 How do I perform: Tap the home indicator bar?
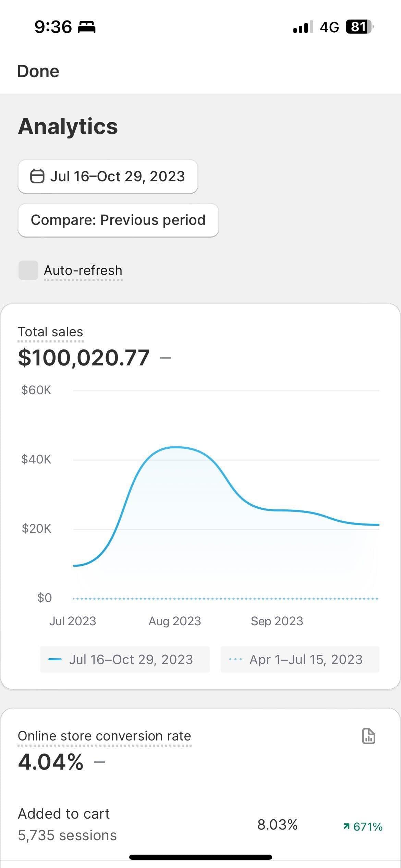click(200, 857)
